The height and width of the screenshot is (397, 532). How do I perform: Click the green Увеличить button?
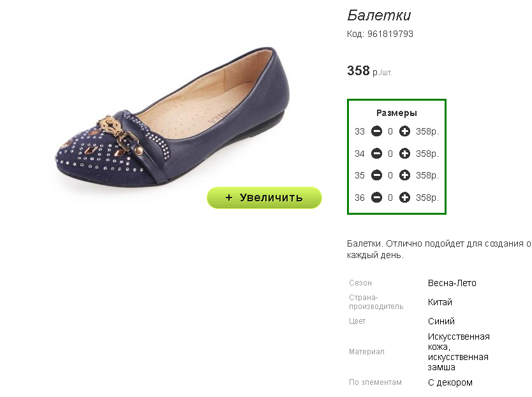[x=264, y=198]
